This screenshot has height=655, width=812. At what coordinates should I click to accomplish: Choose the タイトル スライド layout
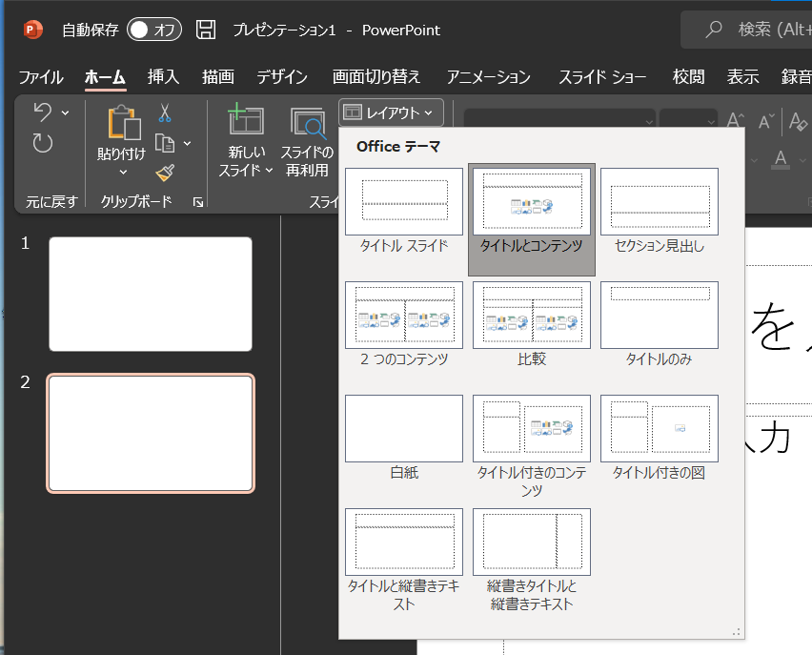[x=404, y=212]
